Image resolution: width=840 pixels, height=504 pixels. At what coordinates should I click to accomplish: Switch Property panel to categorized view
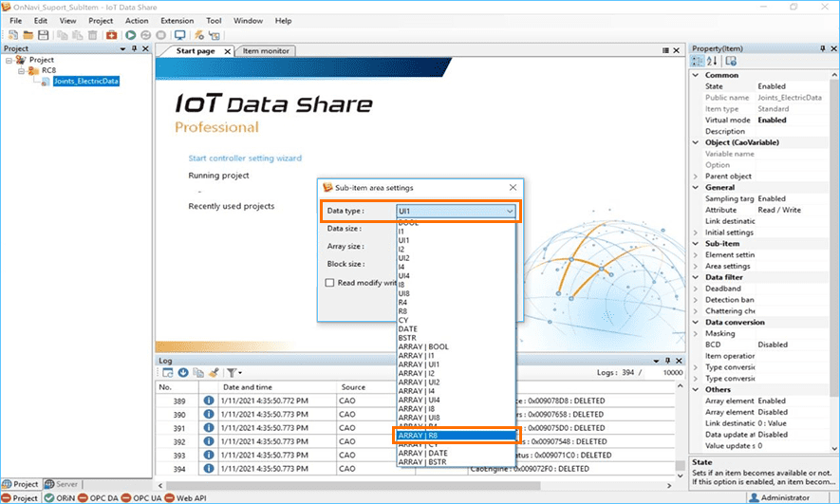[698, 61]
